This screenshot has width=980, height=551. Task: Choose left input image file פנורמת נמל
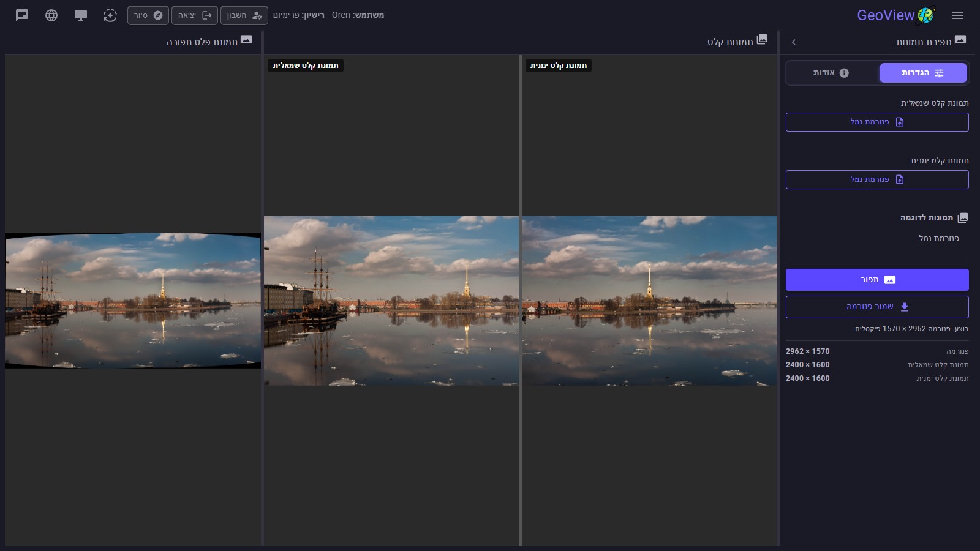[x=877, y=122]
